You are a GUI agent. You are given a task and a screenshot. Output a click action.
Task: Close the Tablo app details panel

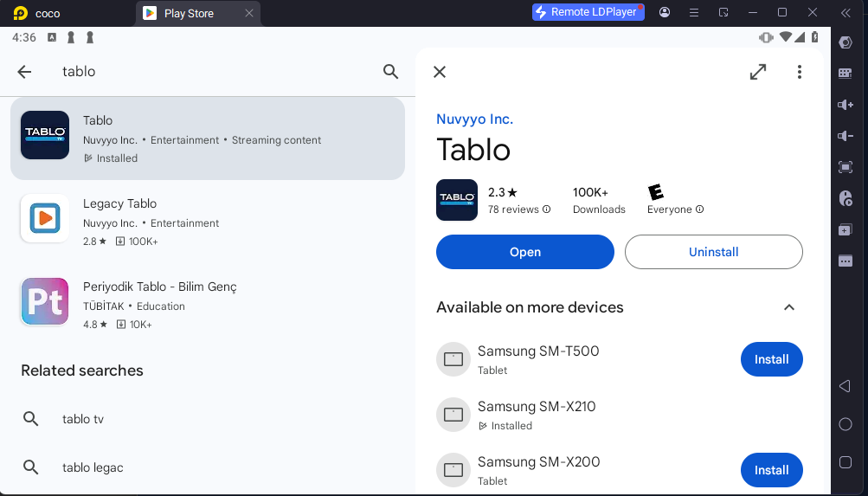tap(440, 72)
